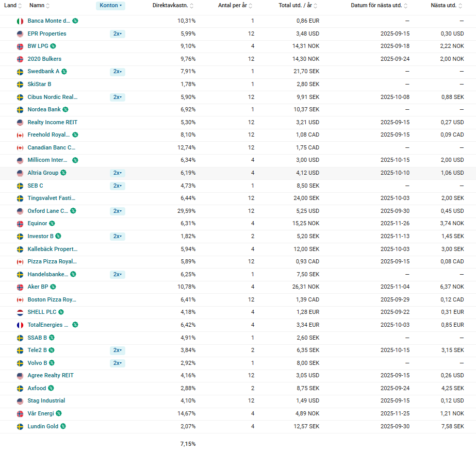Open the Konton filter dropdown

point(110,6)
